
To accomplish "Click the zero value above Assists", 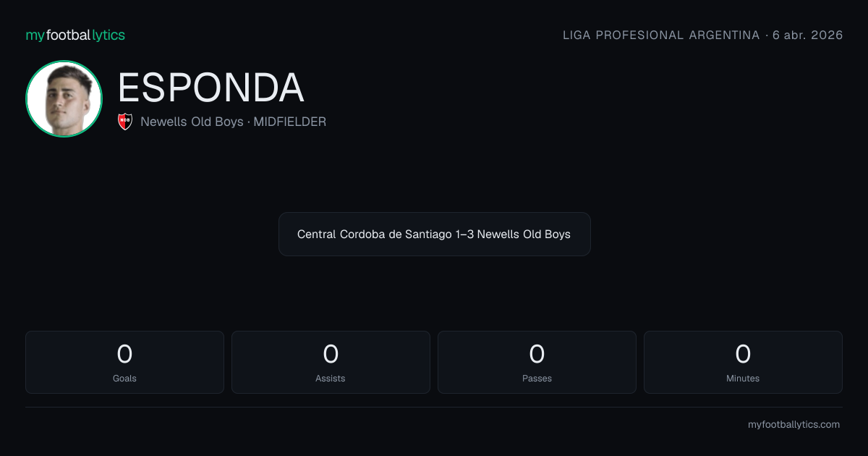I will 331,354.
